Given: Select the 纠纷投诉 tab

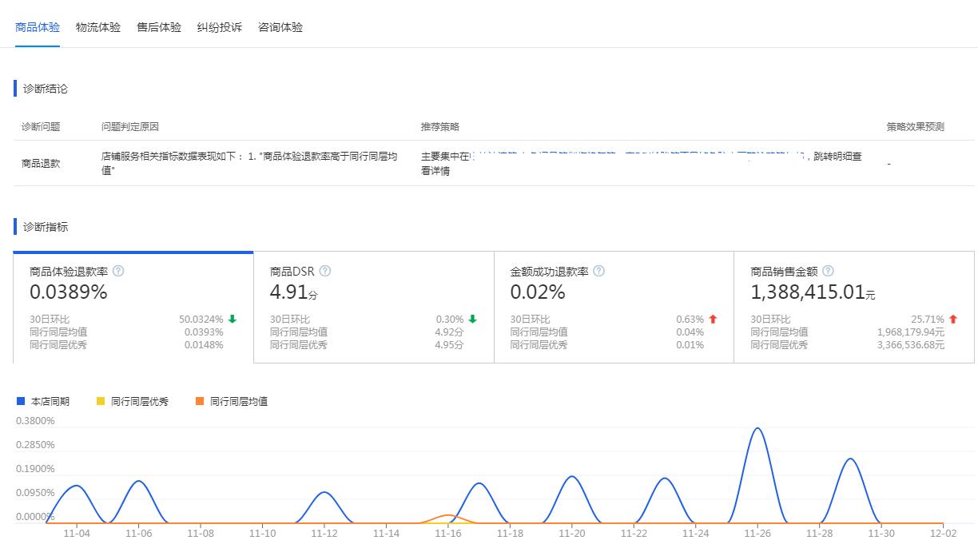Looking at the screenshot, I should [218, 26].
